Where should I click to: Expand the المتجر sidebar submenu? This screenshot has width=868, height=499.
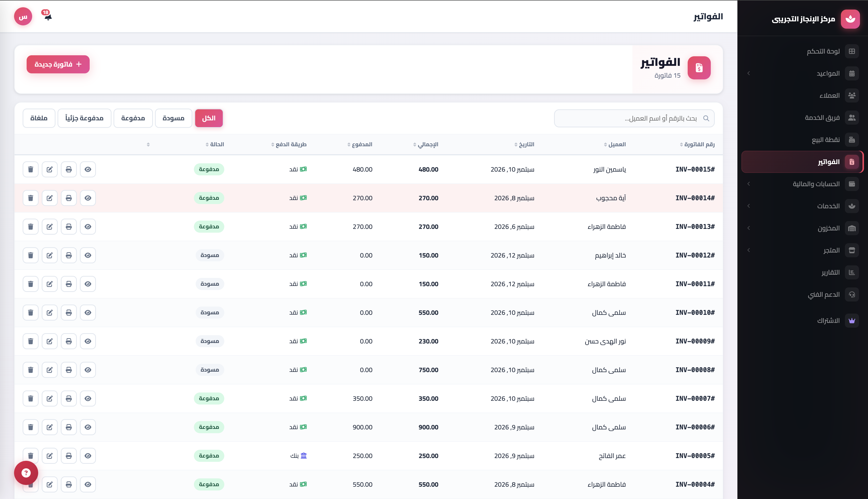point(802,250)
